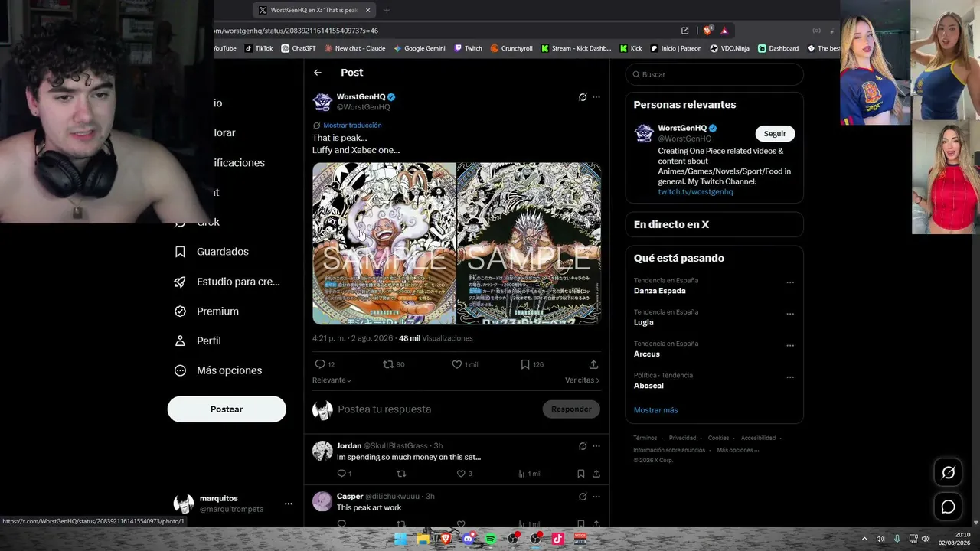Open Discord from the taskbar

tap(468, 539)
